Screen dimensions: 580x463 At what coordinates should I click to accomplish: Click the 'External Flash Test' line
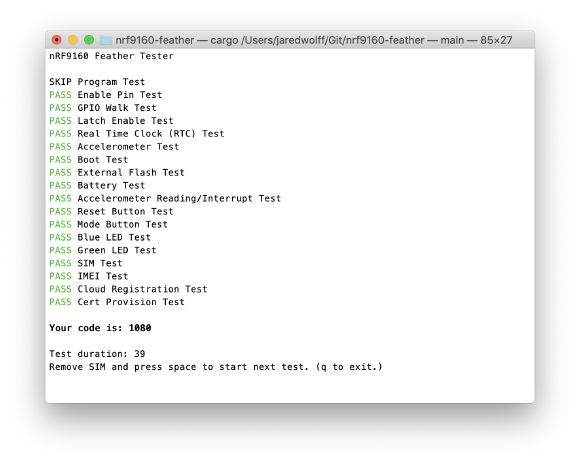[x=117, y=172]
